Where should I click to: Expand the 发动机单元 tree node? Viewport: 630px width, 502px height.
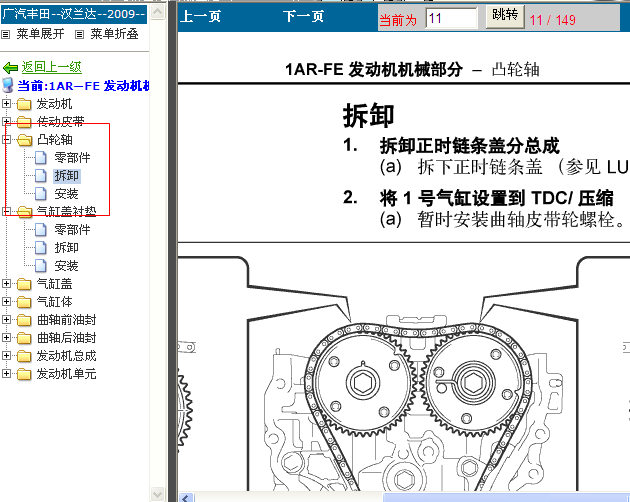tap(6, 374)
